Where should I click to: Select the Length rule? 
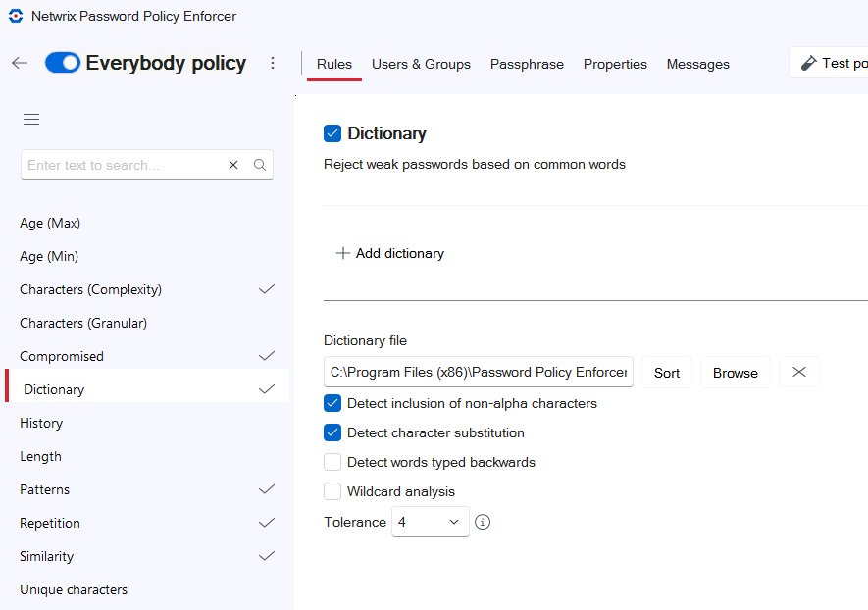(147, 456)
